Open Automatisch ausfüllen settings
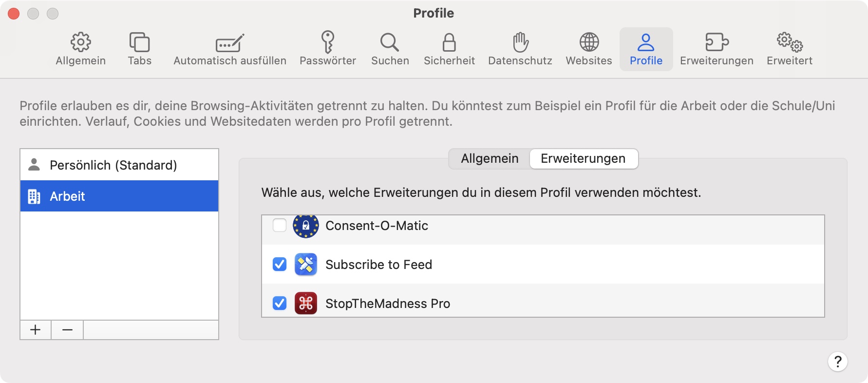868x383 pixels. 230,49
